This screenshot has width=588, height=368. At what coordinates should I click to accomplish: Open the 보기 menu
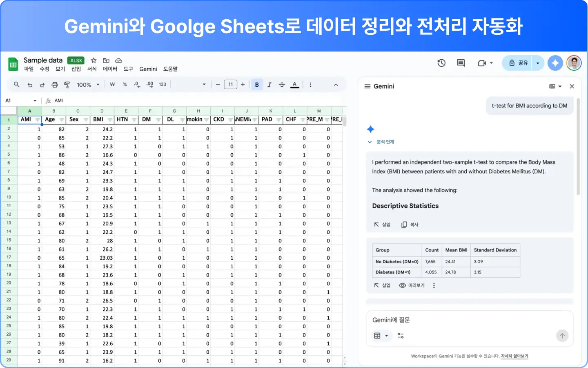60,69
